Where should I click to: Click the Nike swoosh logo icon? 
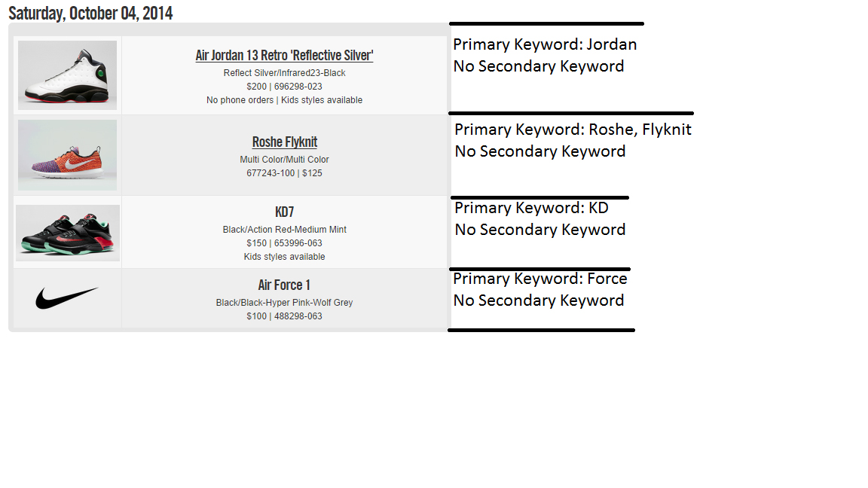point(67,298)
